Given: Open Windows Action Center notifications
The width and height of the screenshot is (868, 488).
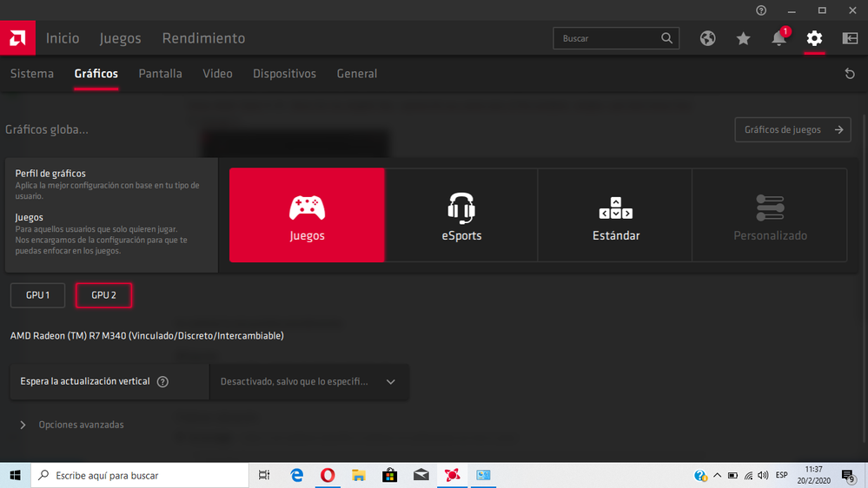Looking at the screenshot, I should pos(848,475).
